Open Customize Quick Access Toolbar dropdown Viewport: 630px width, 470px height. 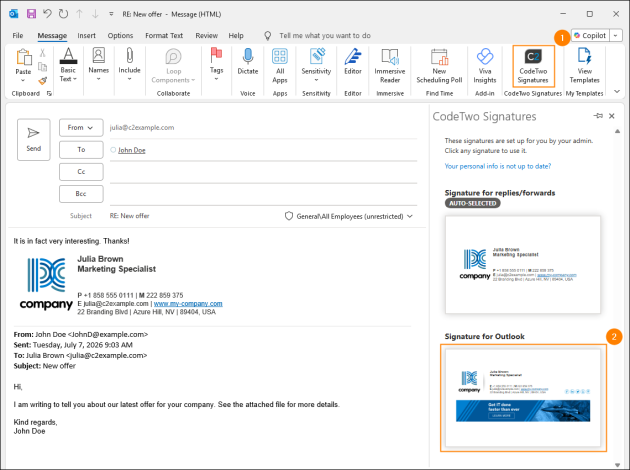pyautogui.click(x=111, y=14)
